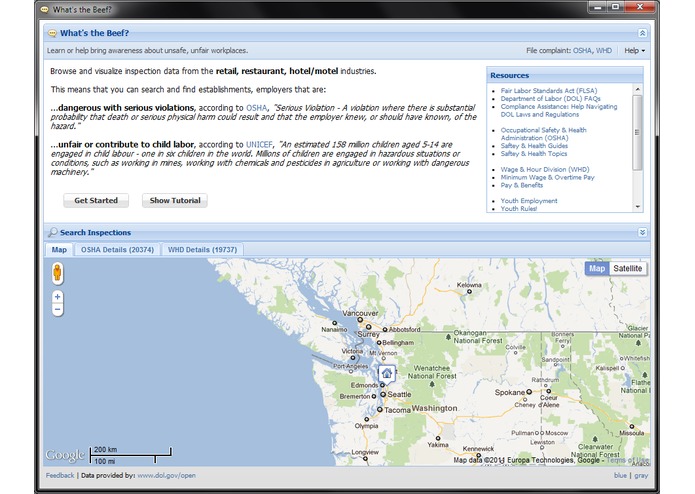Open the Pay & Benefits link
This screenshot has height=494, width=695.
pyautogui.click(x=522, y=185)
